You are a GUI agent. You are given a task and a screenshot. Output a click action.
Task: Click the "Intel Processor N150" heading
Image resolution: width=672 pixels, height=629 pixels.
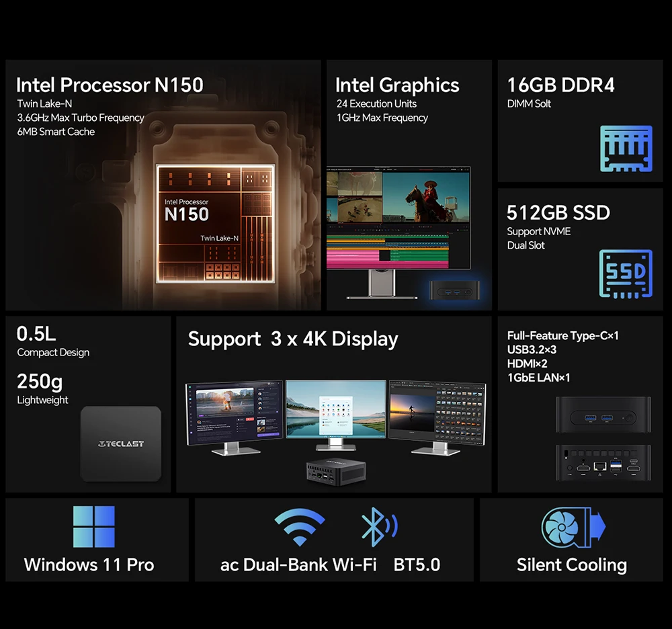110,85
